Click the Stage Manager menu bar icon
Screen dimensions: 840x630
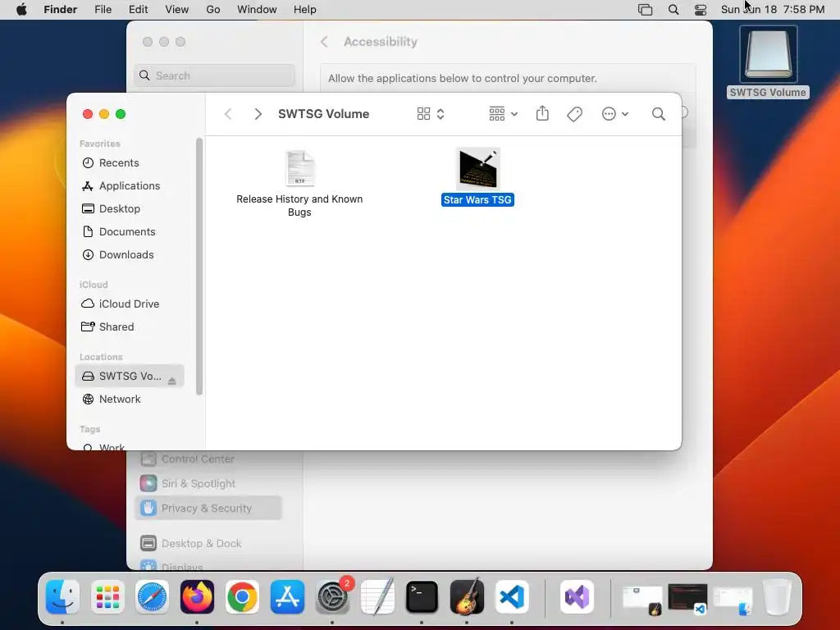(646, 10)
